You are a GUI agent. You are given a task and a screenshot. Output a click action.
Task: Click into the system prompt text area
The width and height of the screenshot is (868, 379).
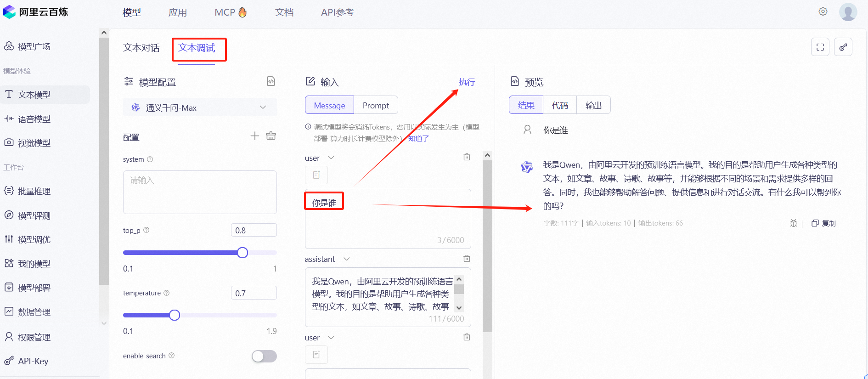tap(200, 192)
